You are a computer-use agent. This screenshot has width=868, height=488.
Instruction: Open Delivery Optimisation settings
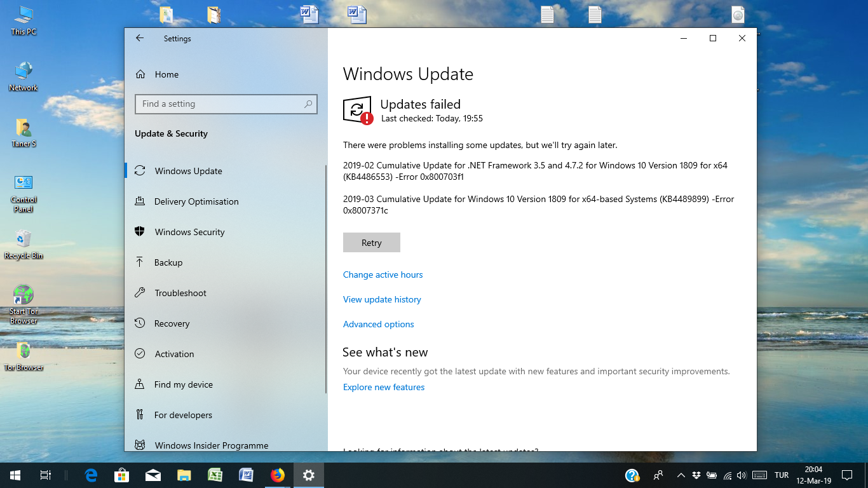pos(226,201)
